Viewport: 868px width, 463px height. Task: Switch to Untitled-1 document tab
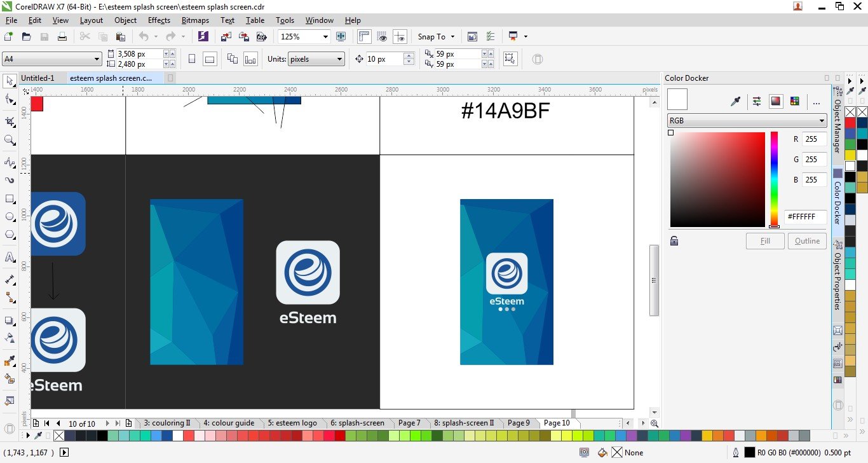[x=38, y=78]
